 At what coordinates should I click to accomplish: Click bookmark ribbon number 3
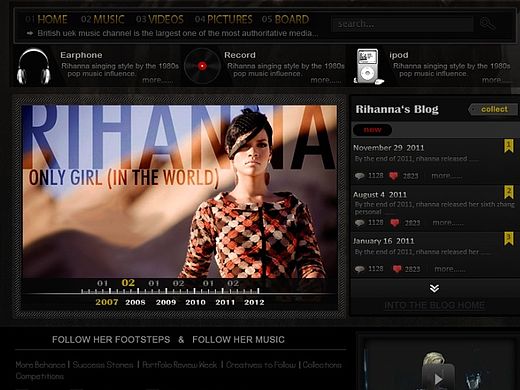(x=508, y=239)
